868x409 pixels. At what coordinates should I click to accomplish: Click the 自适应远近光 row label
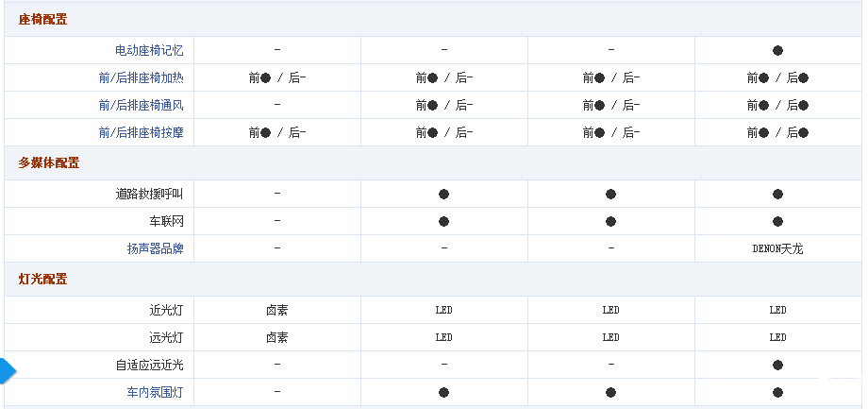(x=149, y=365)
